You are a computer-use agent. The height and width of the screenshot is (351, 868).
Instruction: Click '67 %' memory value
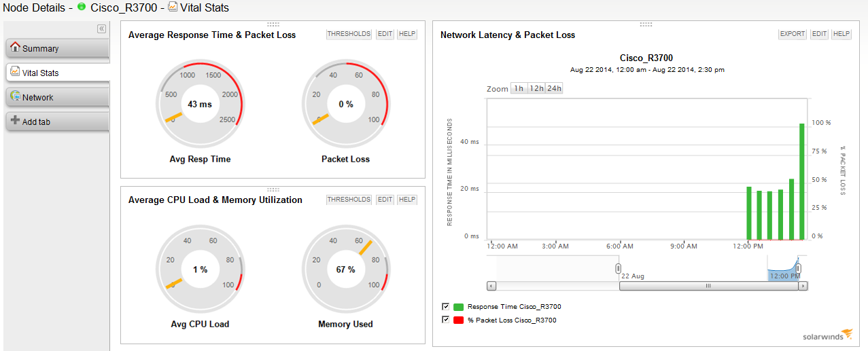pyautogui.click(x=345, y=270)
